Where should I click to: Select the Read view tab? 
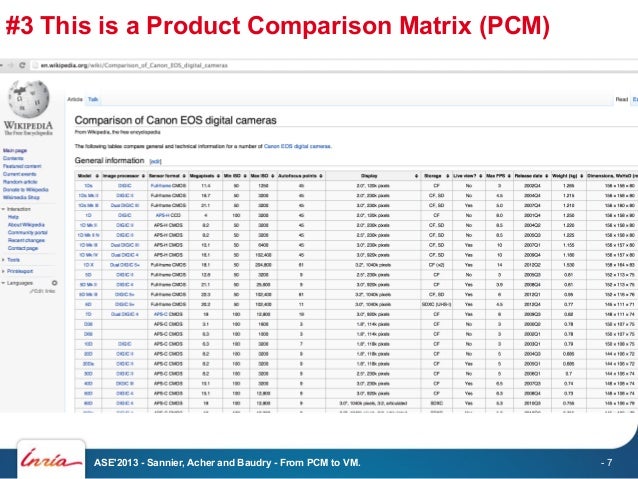(x=621, y=99)
